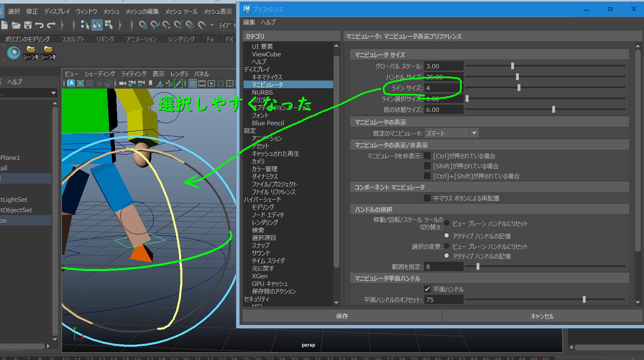Toggle Snap to View Planes magnet icon
Image resolution: width=644 pixels, height=360 pixels.
[190, 25]
